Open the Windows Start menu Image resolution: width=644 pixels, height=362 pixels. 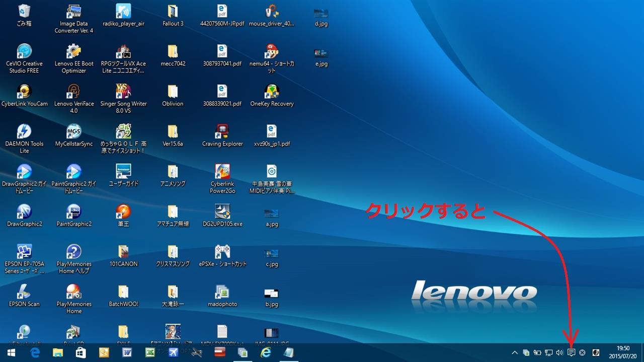[x=11, y=353]
